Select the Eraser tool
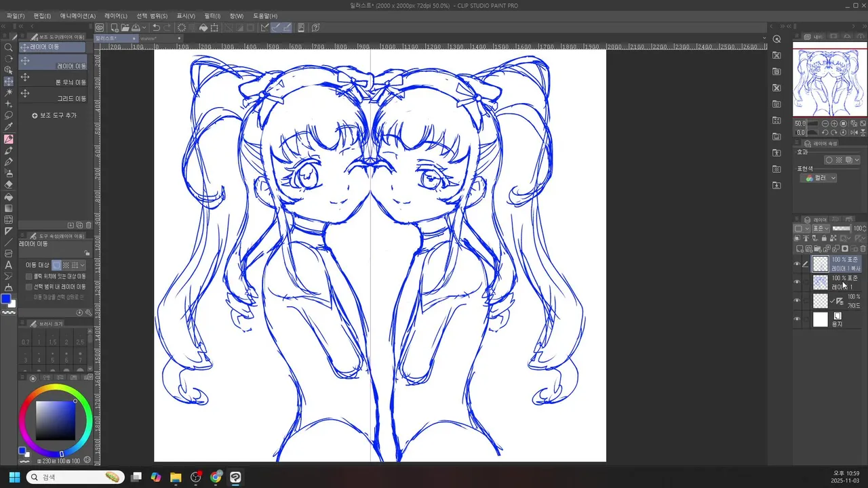 tap(9, 184)
